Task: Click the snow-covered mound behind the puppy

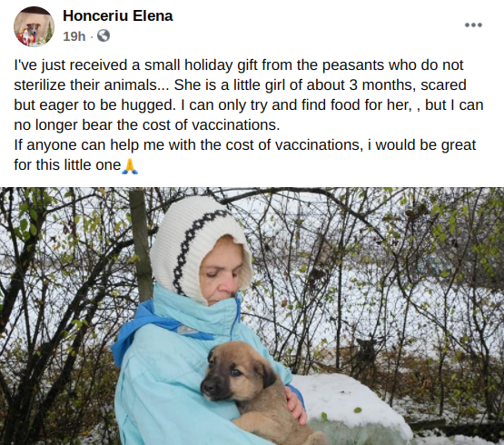Action: [349, 405]
